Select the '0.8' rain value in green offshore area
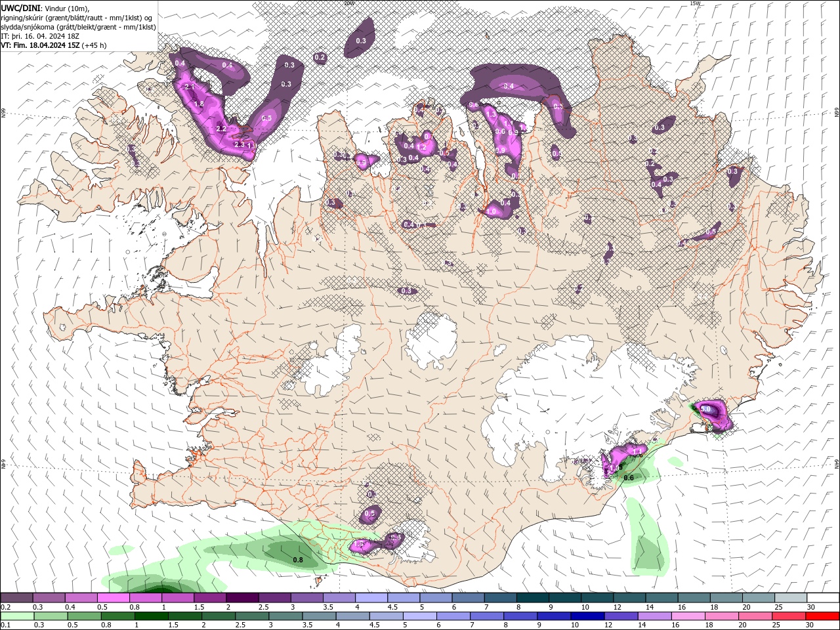Viewport: 840px width, 630px height. 297,560
